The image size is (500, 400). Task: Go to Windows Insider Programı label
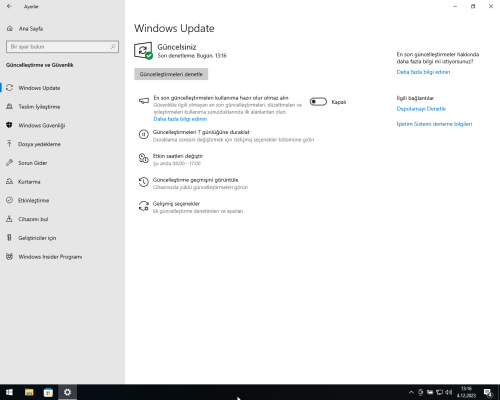[x=50, y=257]
